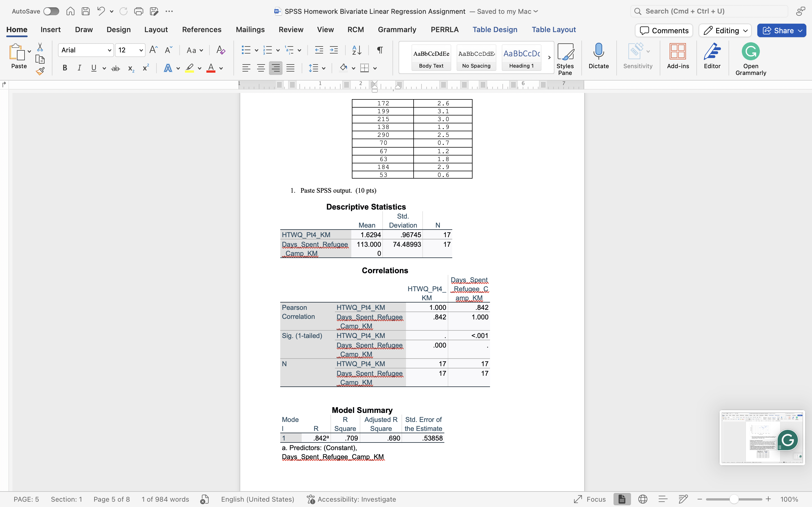812x507 pixels.
Task: Expand the font size dropdown
Action: click(x=141, y=50)
